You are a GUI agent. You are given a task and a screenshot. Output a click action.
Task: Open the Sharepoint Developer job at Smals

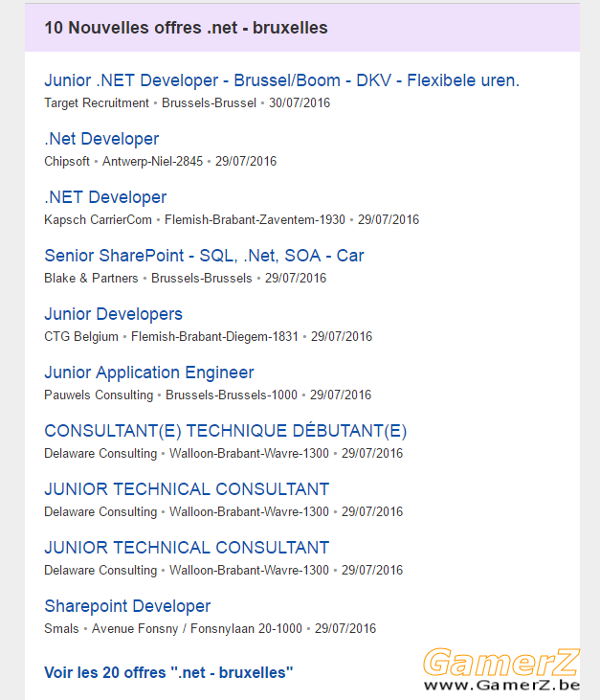tap(127, 606)
